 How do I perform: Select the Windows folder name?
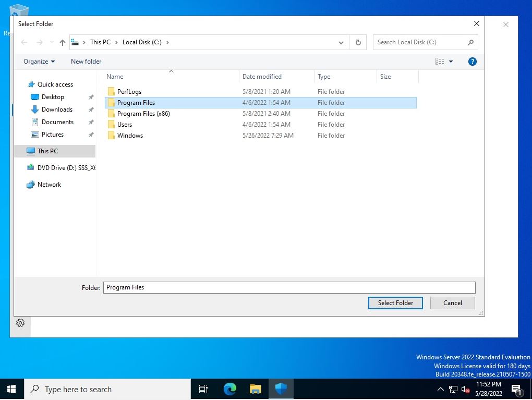pos(130,136)
